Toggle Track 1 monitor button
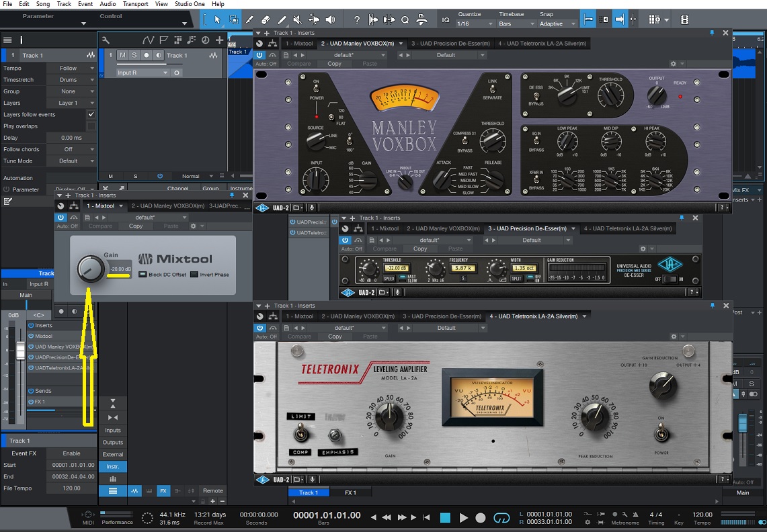The width and height of the screenshot is (767, 532). (x=158, y=55)
